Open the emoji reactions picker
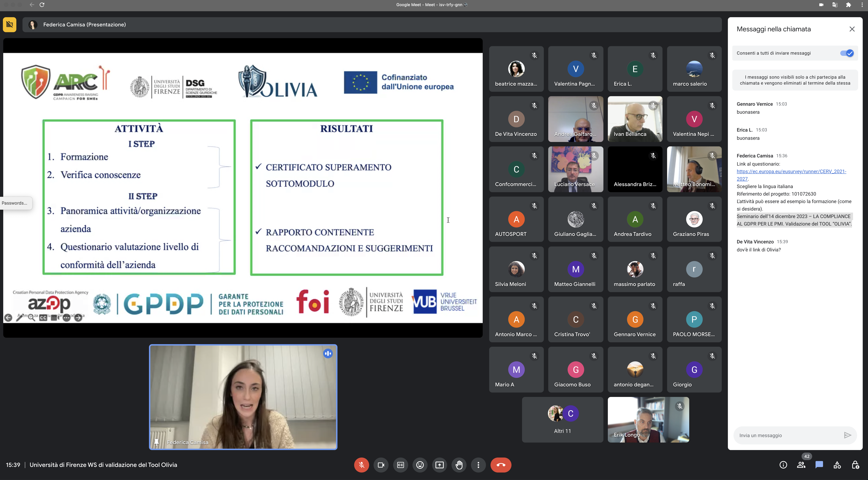 420,465
